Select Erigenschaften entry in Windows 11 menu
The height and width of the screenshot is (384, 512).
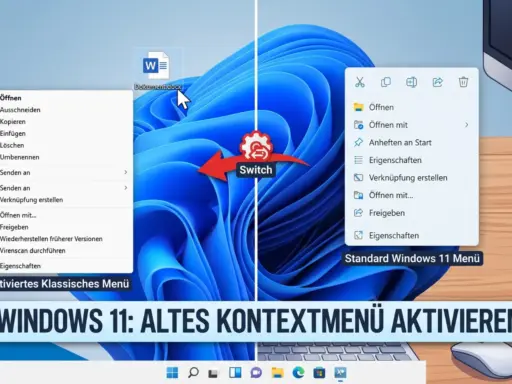point(412,160)
